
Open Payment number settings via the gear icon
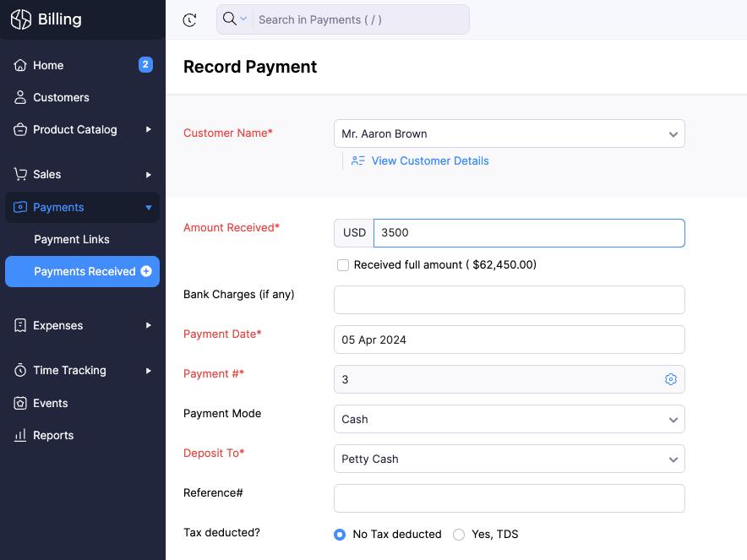tap(671, 379)
